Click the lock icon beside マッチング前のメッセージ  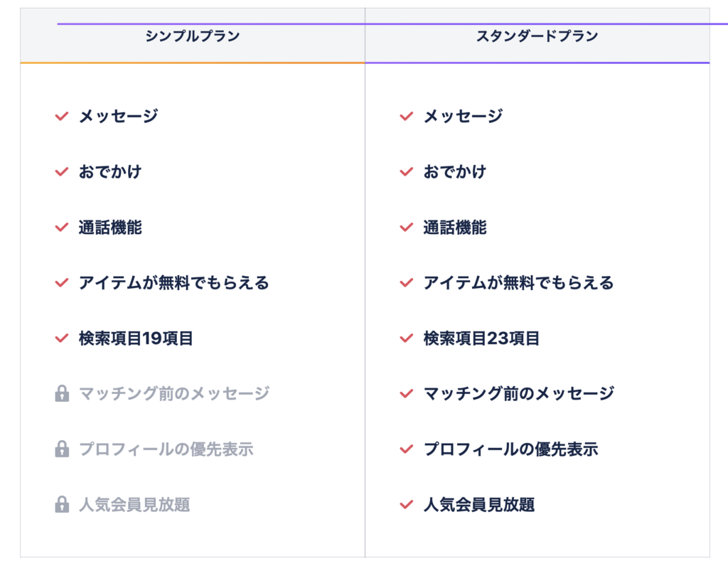pyautogui.click(x=62, y=393)
